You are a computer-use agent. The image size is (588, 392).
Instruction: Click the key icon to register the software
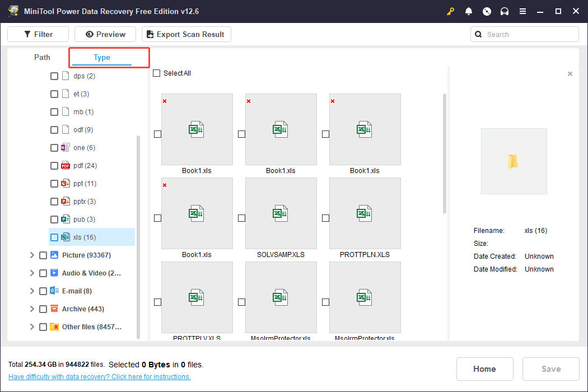coord(450,11)
